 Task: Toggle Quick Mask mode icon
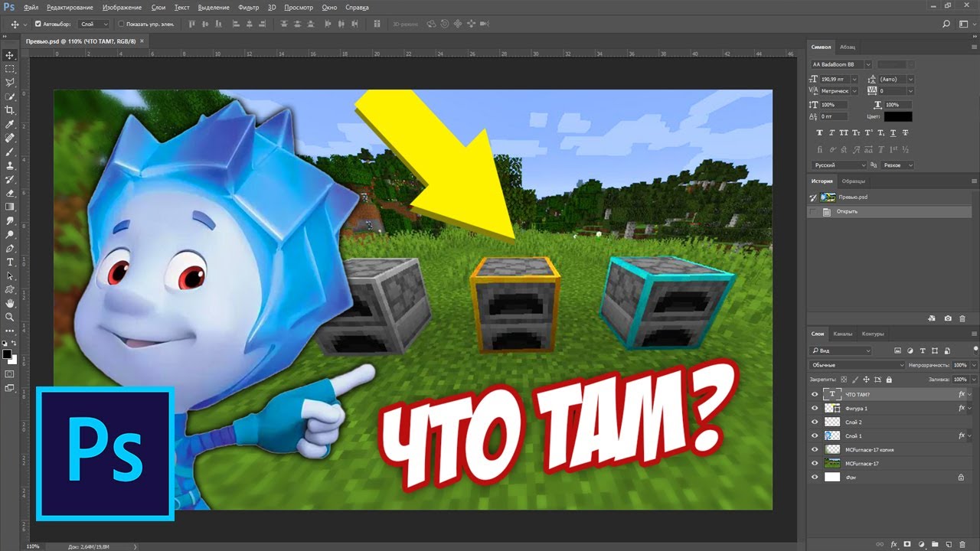click(x=10, y=374)
